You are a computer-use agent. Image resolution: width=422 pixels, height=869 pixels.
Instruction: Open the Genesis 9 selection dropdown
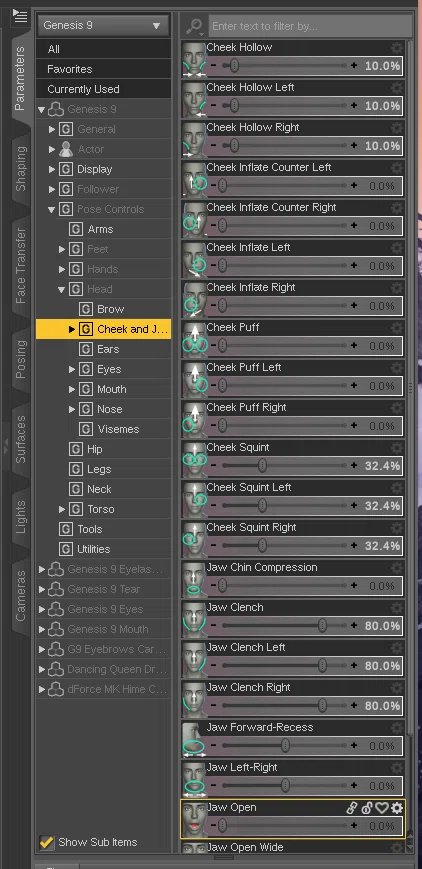tap(103, 25)
